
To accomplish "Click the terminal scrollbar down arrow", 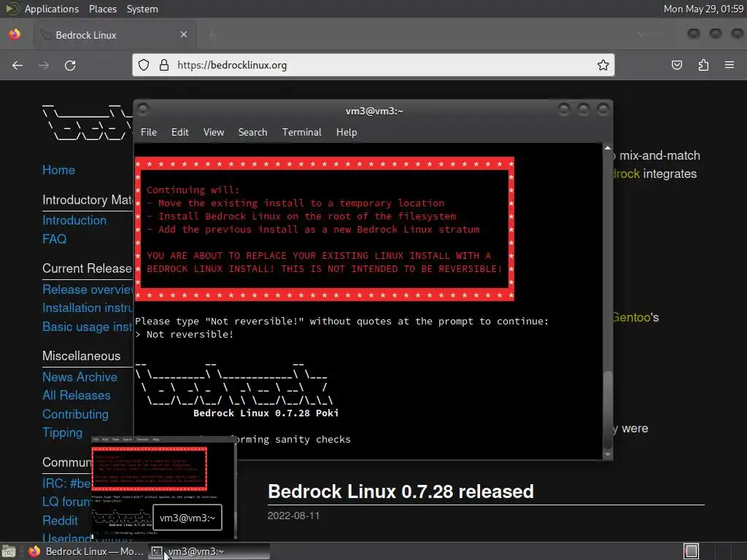I will 608,455.
